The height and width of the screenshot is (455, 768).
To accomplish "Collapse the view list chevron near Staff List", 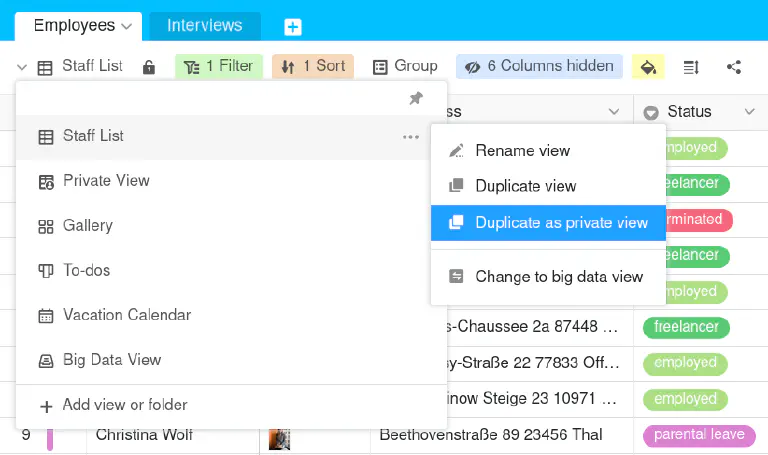I will [x=22, y=67].
